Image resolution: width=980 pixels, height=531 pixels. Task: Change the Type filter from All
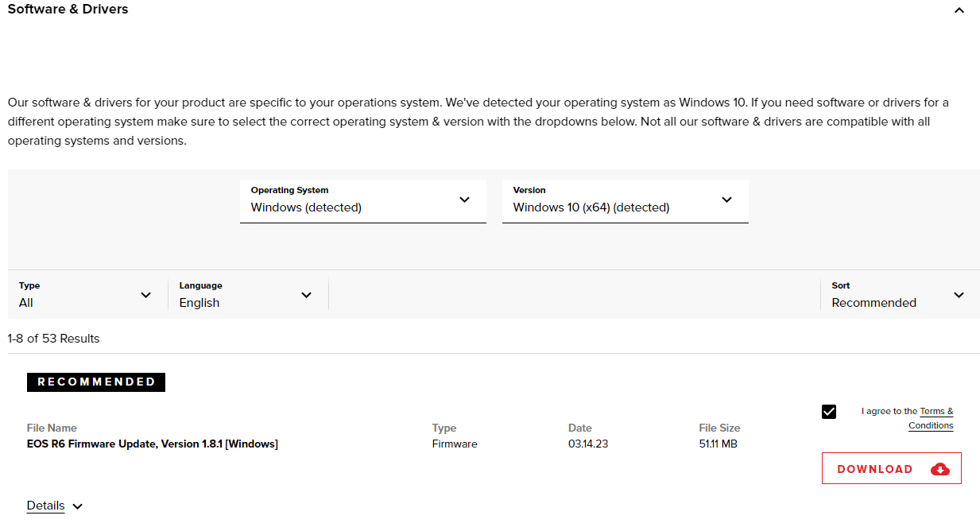click(x=85, y=295)
